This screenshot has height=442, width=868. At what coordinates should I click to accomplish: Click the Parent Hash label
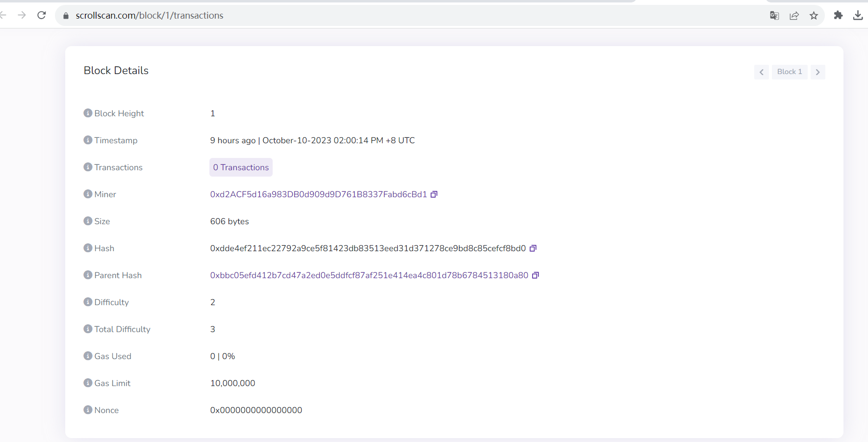[118, 275]
